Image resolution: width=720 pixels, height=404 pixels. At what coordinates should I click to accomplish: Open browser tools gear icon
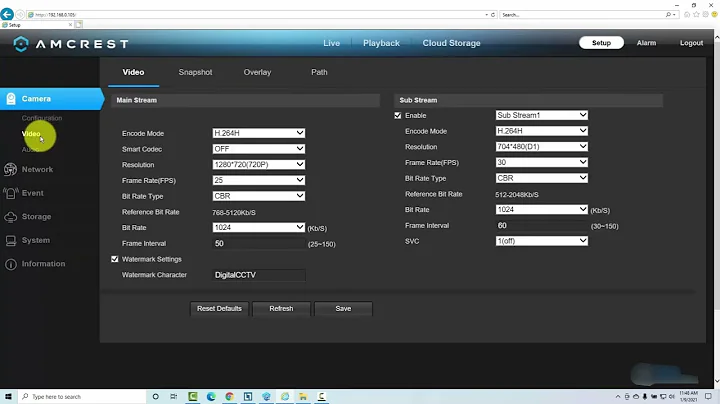point(705,15)
